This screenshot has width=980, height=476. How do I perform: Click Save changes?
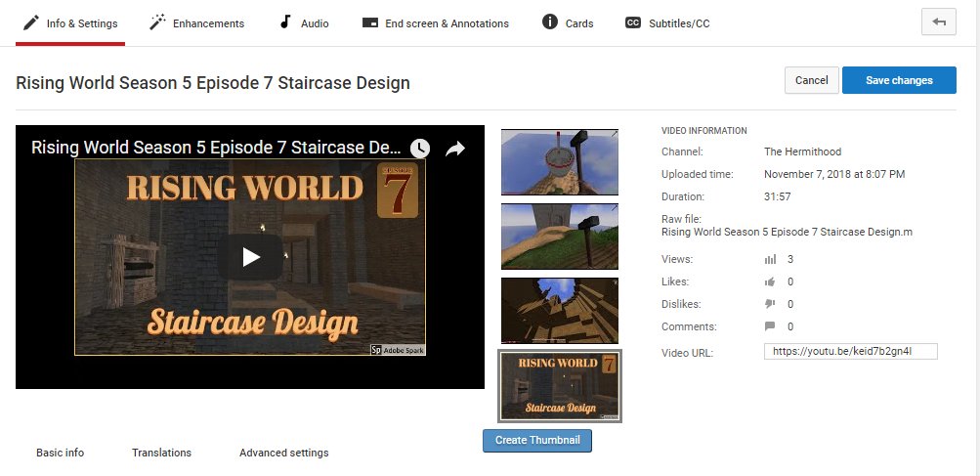pos(899,80)
